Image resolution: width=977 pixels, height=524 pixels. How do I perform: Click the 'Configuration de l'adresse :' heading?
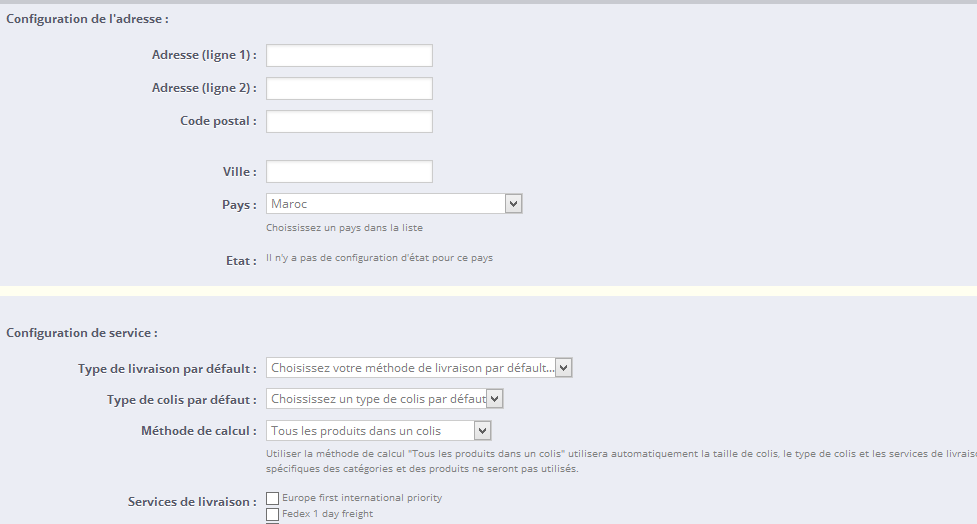tap(87, 18)
